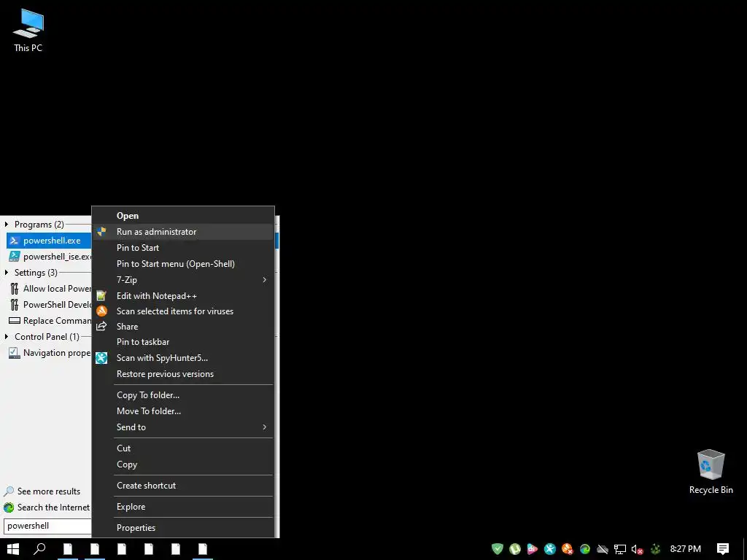Choose Cut in the context menu

(x=183, y=448)
